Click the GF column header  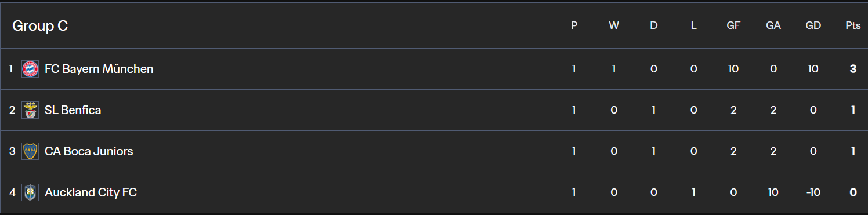coord(733,26)
